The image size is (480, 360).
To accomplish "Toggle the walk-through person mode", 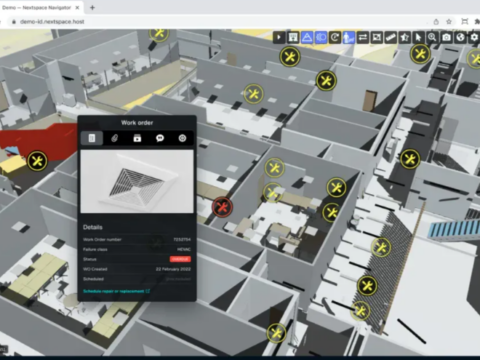I will pyautogui.click(x=349, y=37).
